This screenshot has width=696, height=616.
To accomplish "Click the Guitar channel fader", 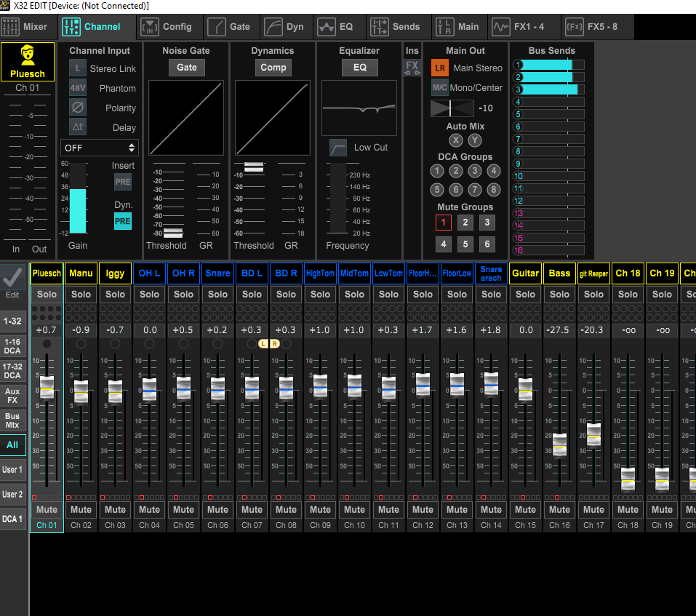I will point(525,391).
